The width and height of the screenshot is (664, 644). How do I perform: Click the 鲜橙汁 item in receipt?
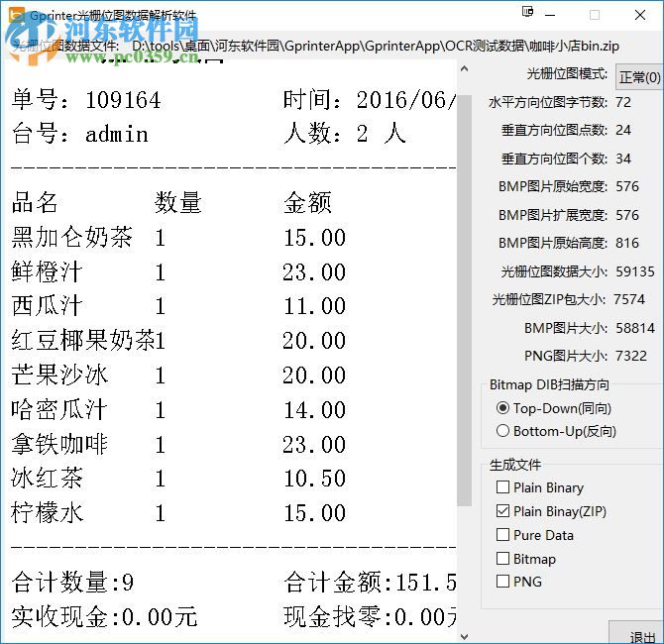pyautogui.click(x=47, y=271)
